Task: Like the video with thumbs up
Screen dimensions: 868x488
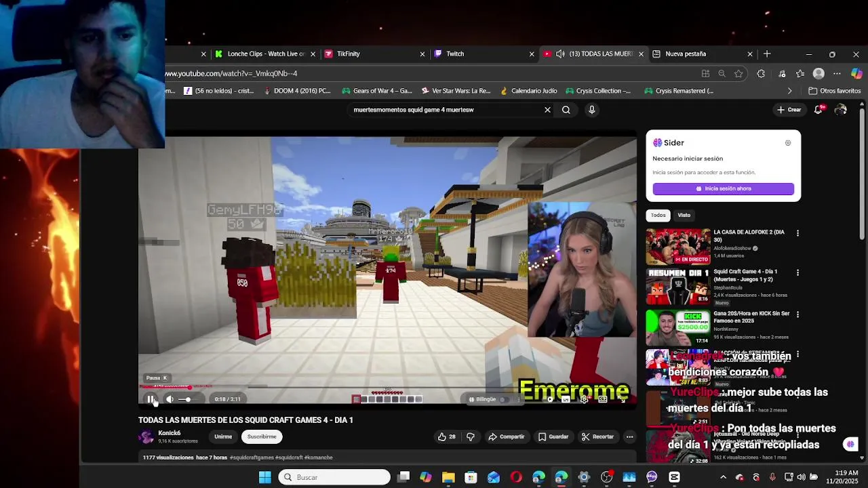Action: tap(447, 437)
